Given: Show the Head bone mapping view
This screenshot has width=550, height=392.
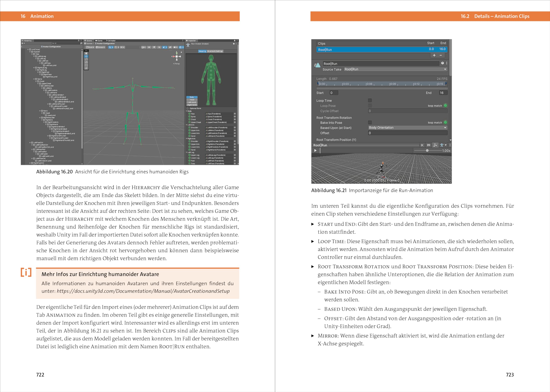Looking at the screenshot, I should click(x=192, y=100).
